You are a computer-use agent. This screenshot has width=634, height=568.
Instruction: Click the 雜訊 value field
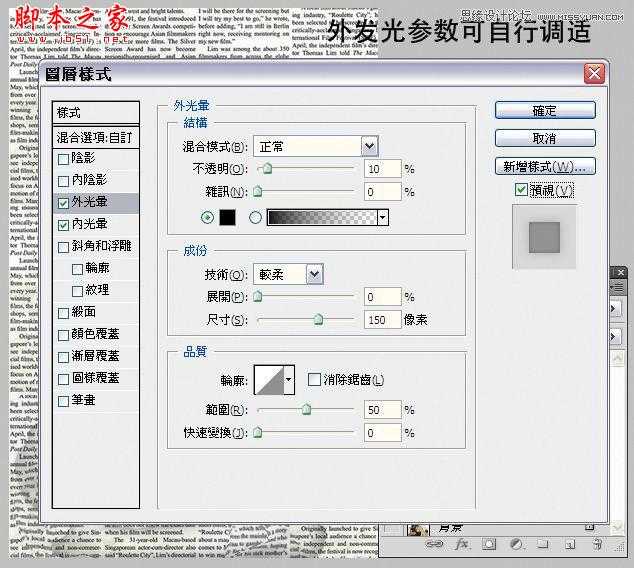pos(383,192)
